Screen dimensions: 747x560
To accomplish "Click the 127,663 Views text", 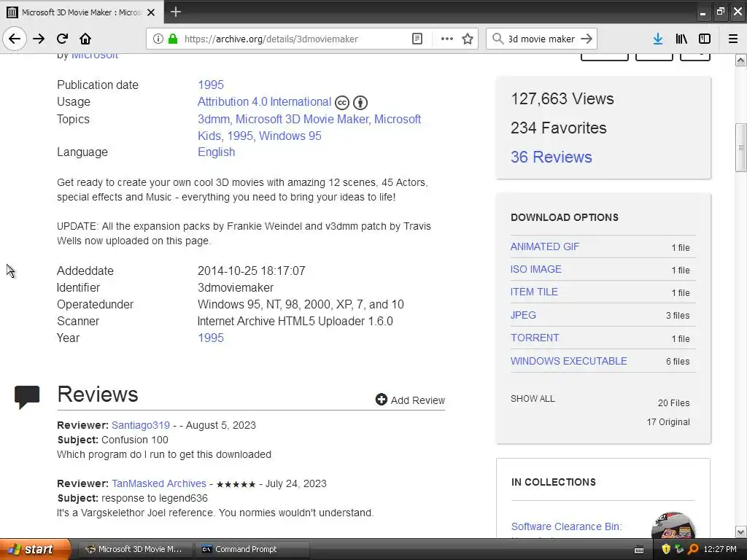I will point(562,98).
